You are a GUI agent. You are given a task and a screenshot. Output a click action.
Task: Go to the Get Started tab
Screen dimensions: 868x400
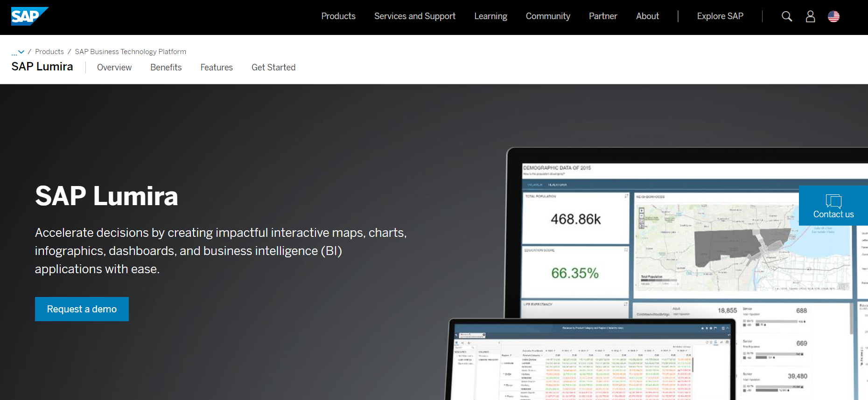[x=273, y=68]
